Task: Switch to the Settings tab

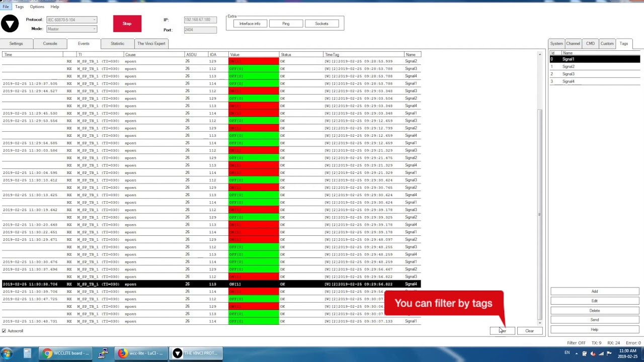Action: (x=16, y=44)
